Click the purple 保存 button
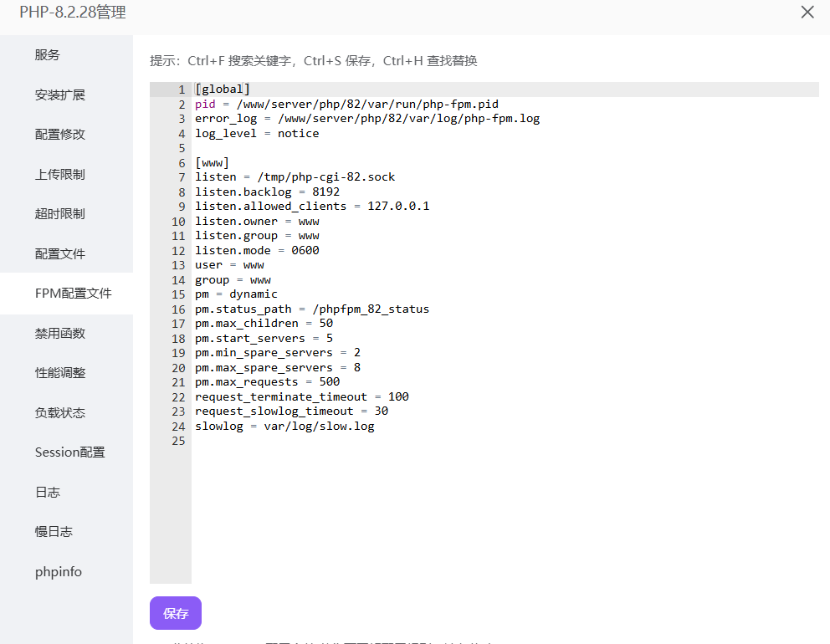The image size is (830, 644). pos(176,613)
